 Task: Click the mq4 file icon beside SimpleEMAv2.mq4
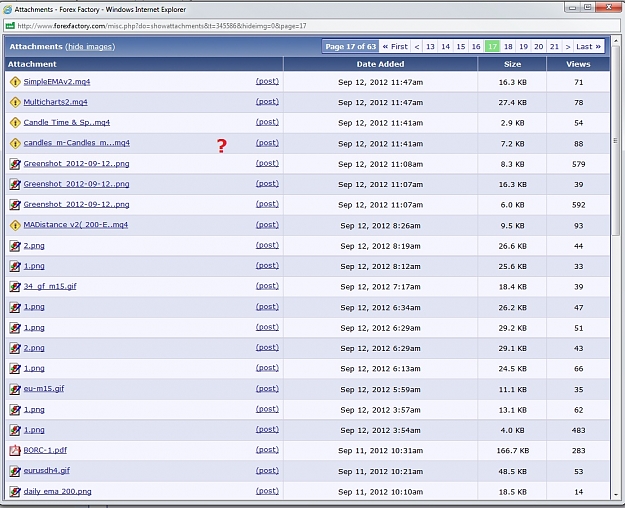coord(15,82)
